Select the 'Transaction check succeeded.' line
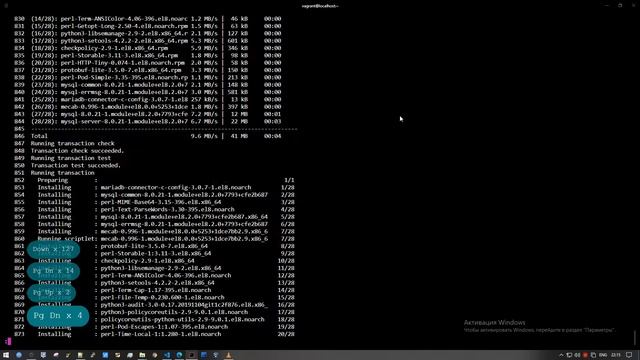The image size is (640, 360). (x=78, y=151)
